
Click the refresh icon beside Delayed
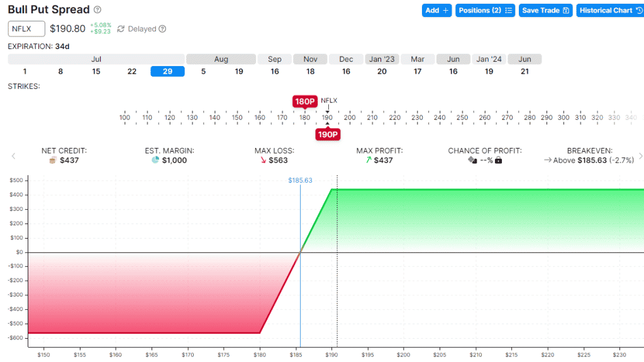click(x=121, y=29)
